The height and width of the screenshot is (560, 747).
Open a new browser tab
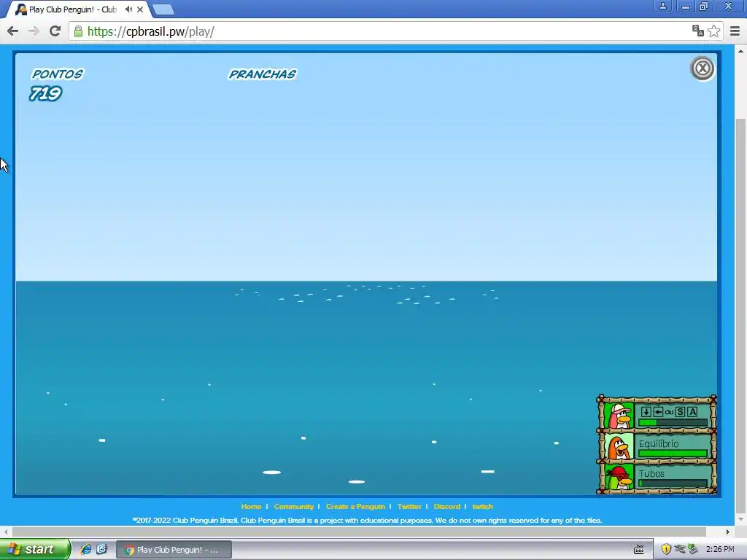163,9
